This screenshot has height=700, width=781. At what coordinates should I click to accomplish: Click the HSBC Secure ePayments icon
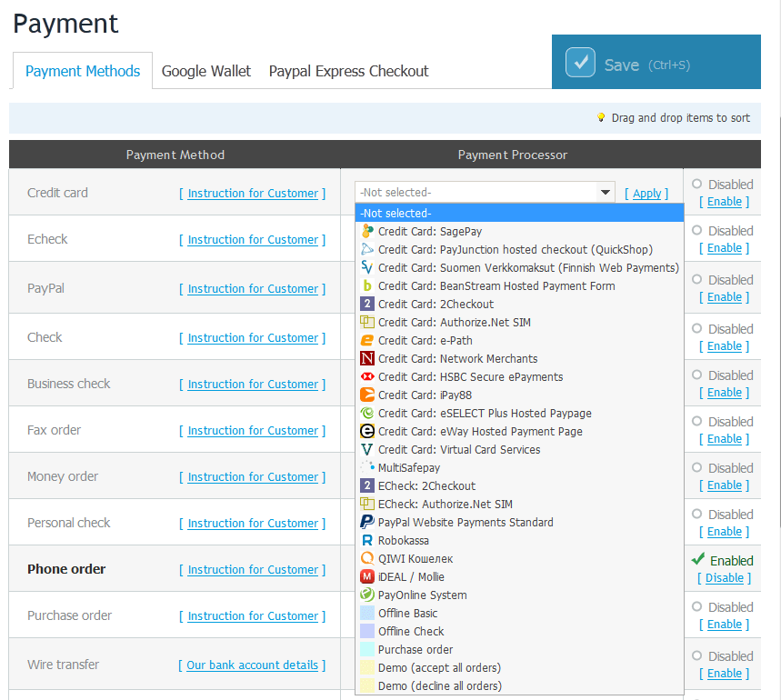[367, 377]
